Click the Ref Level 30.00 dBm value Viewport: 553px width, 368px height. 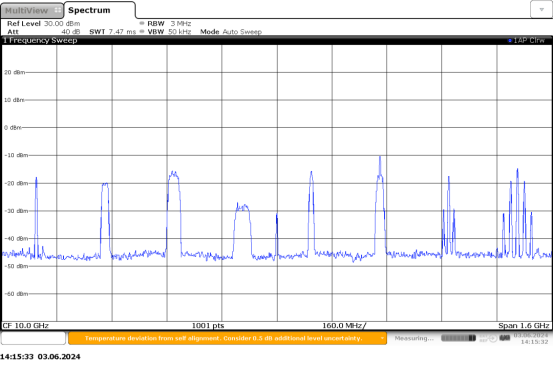(x=44, y=24)
